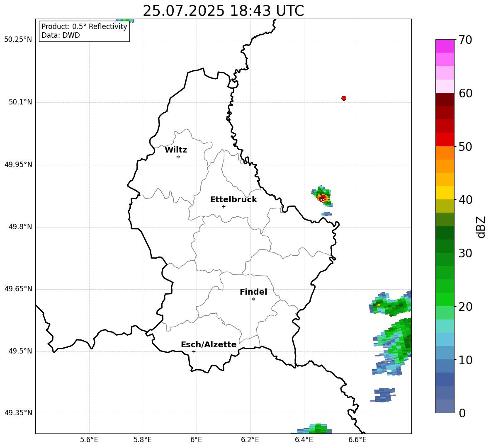
Task: Click the 49.65°N latitude label
Action: point(18,289)
